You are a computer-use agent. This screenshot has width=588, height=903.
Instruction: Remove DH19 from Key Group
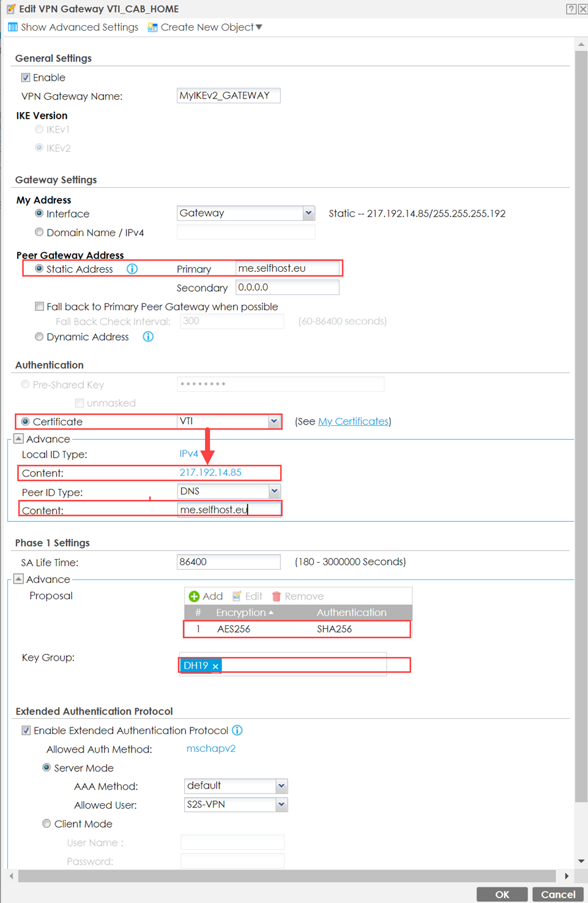point(215,665)
